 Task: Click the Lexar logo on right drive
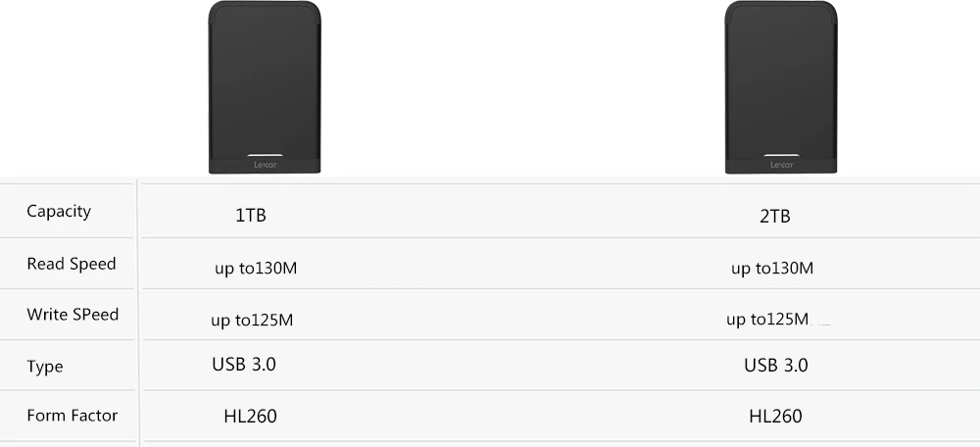[x=781, y=165]
